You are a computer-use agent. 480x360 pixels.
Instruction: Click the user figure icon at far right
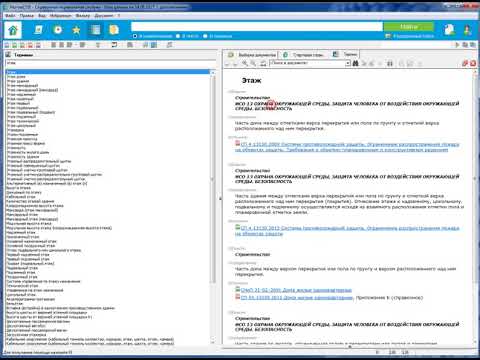pyautogui.click(x=467, y=30)
